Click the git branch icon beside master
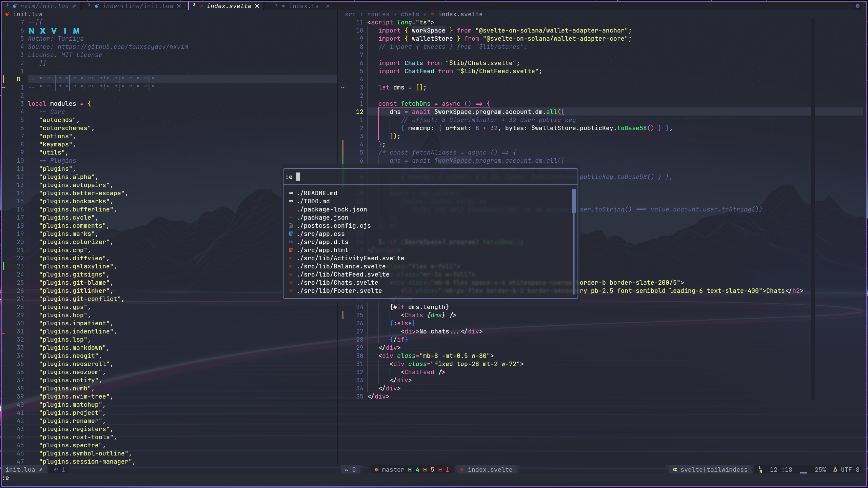Image resolution: width=868 pixels, height=488 pixels. [x=376, y=470]
